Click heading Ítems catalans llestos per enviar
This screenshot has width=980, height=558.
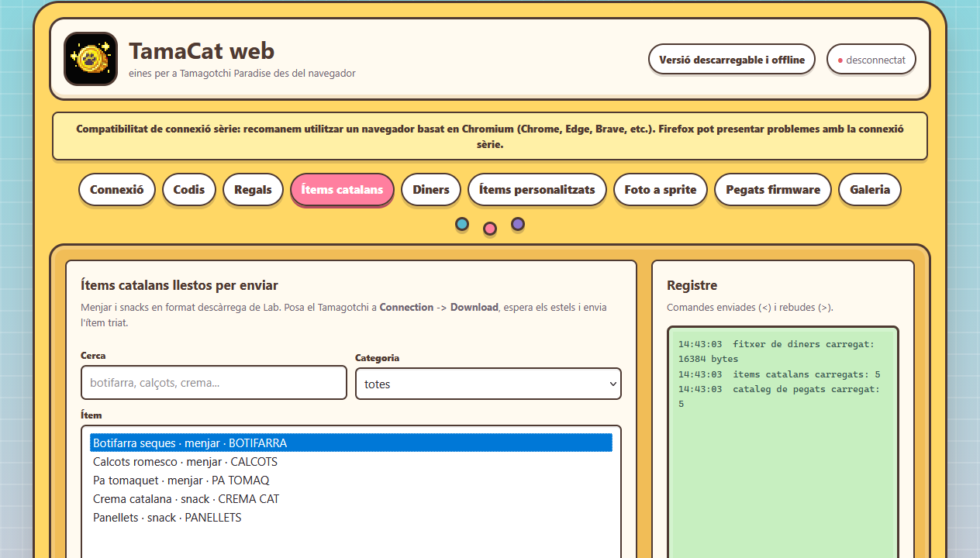[179, 285]
